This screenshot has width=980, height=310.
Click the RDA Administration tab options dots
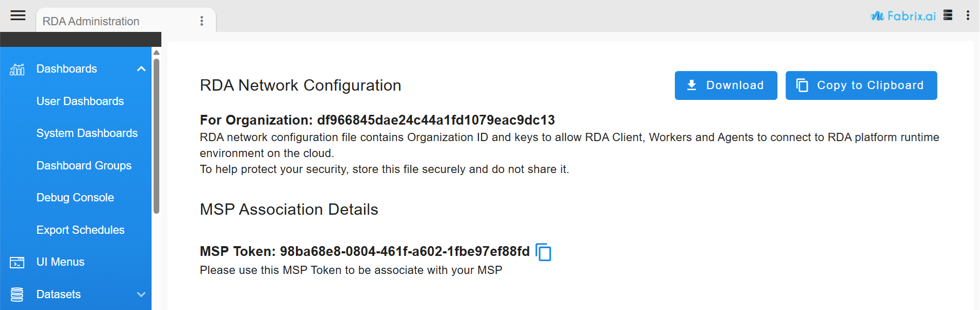(x=202, y=21)
